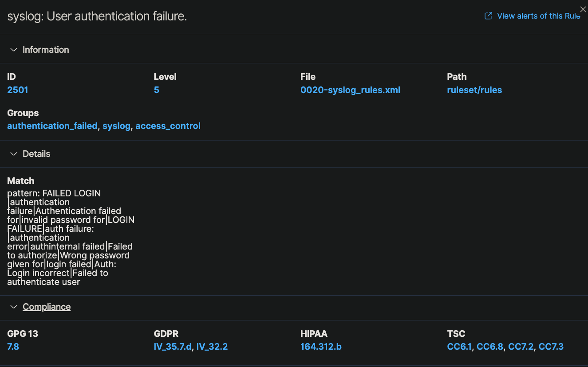Open HIPAA requirement 164.312.b
588x367 pixels.
[x=321, y=347]
